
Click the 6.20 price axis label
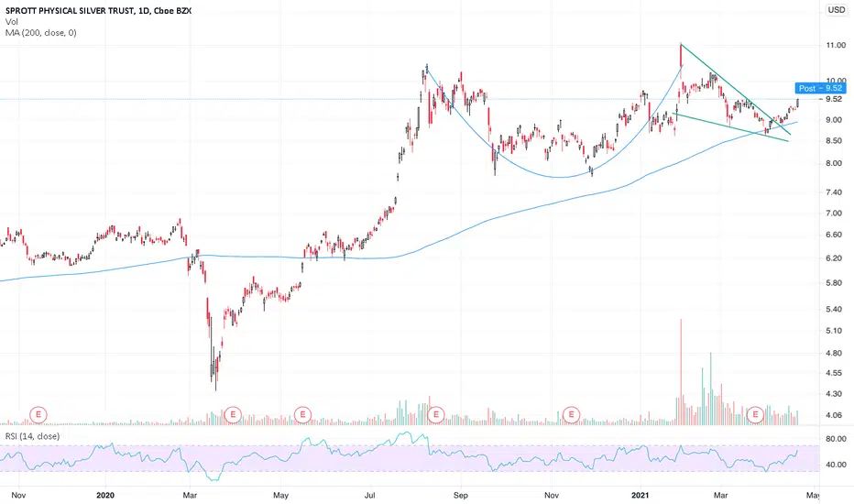tap(836, 258)
